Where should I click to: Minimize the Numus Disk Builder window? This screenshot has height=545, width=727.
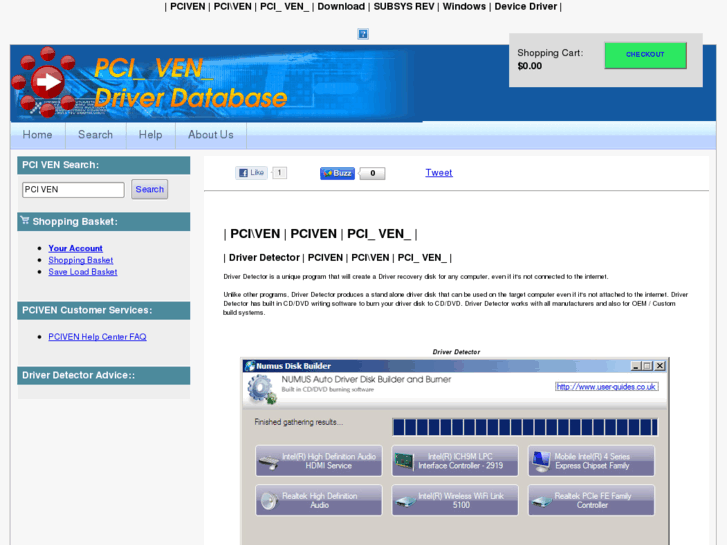tap(636, 366)
